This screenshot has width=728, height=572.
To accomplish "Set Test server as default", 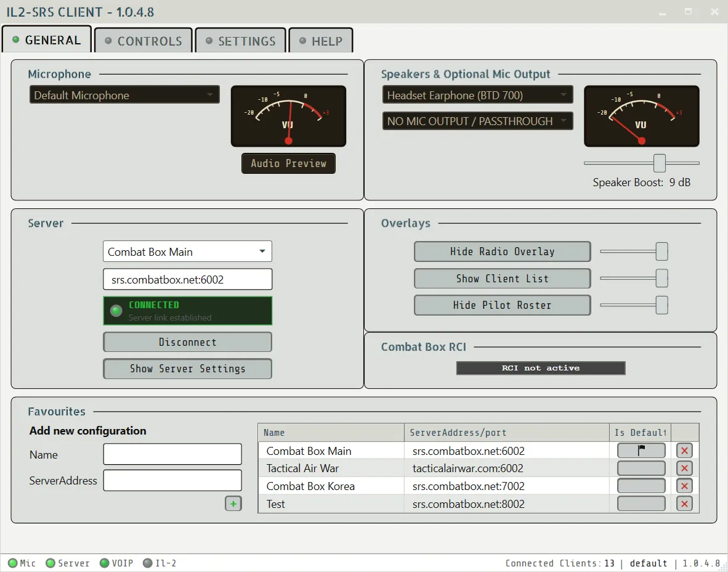I will click(641, 504).
